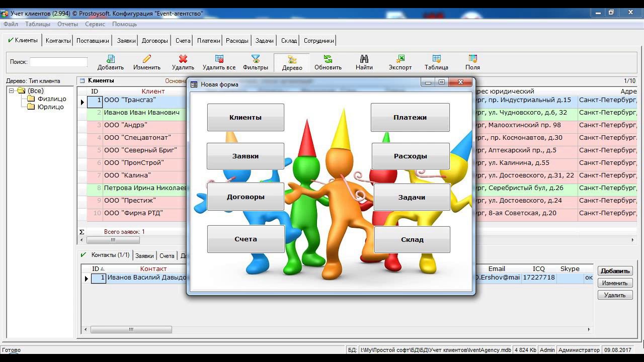Click the icon beside the Клиенты panel title
Image resolution: width=644 pixels, height=362 pixels.
tap(83, 80)
